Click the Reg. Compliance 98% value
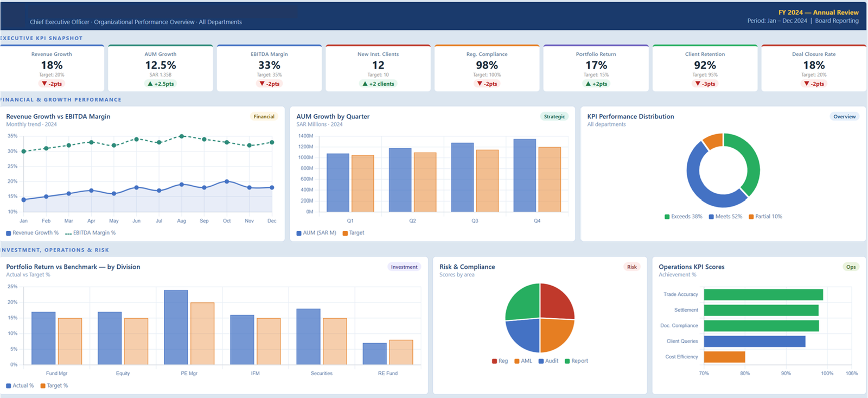The width and height of the screenshot is (868, 398). coord(487,65)
